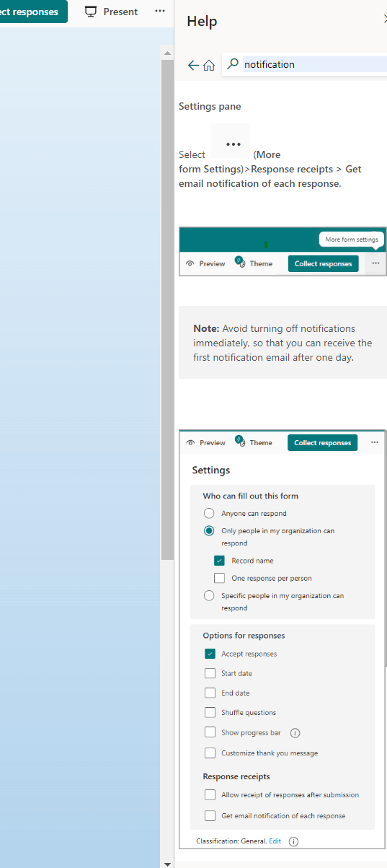Check 'Get email notification of each response'
Image resolution: width=387 pixels, height=868 pixels.
(210, 815)
